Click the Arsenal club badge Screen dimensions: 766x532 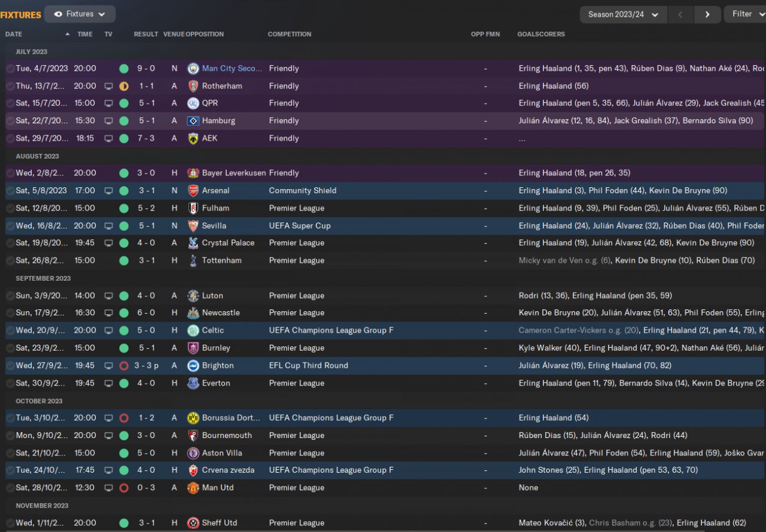tap(193, 191)
